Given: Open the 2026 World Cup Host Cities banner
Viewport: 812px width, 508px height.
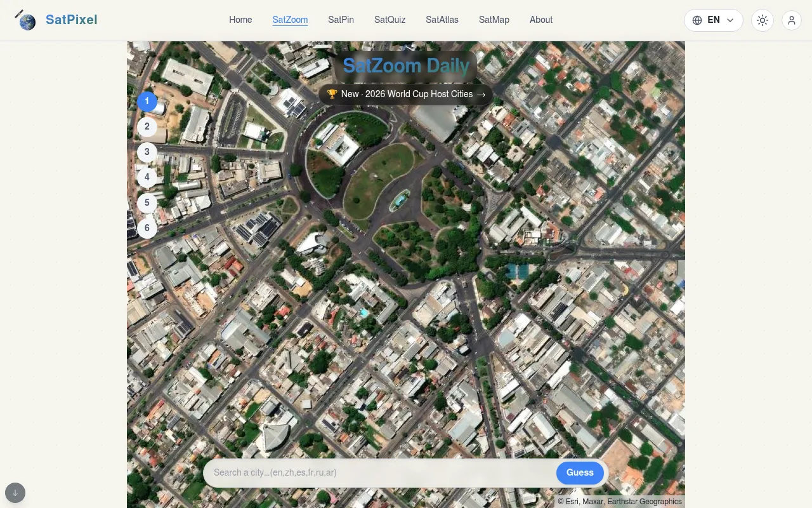Looking at the screenshot, I should (x=406, y=94).
